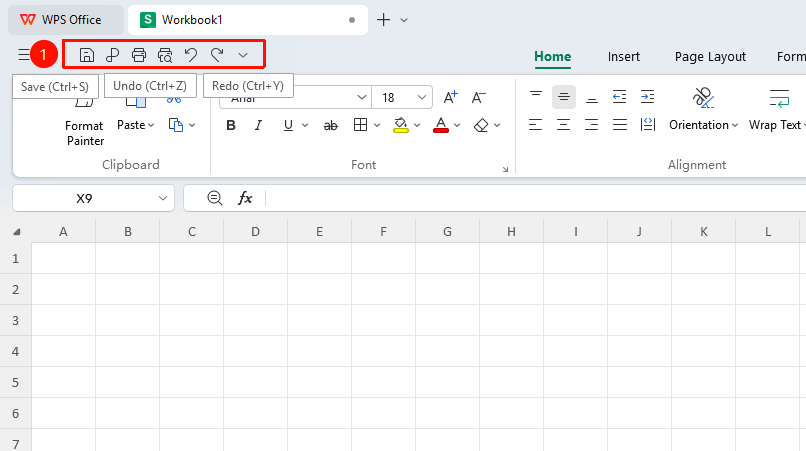806x451 pixels.
Task: Apply the yellow fill color
Action: (x=400, y=125)
